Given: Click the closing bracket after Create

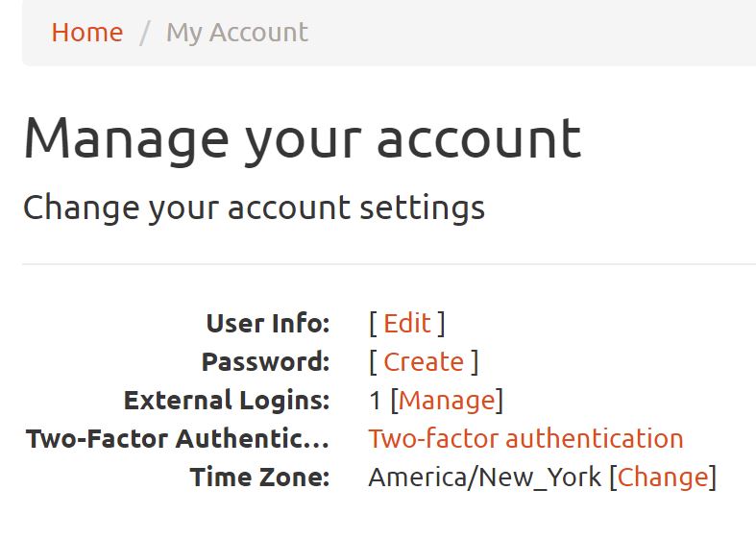Looking at the screenshot, I should pyautogui.click(x=475, y=362).
